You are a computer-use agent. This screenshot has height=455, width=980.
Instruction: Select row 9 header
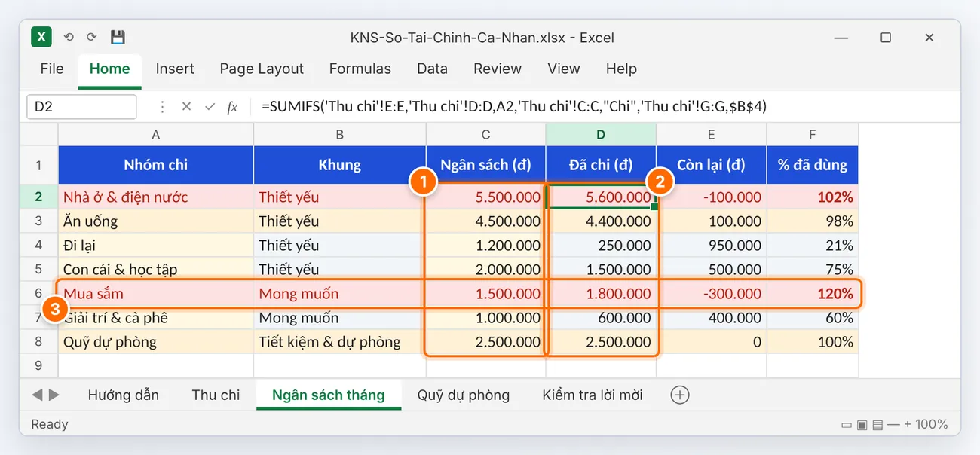tap(38, 365)
